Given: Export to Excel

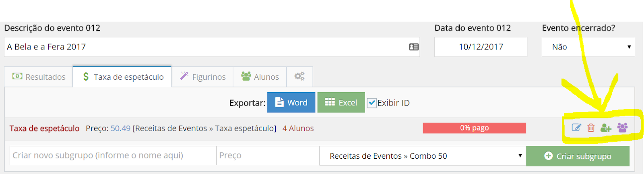Looking at the screenshot, I should 341,102.
